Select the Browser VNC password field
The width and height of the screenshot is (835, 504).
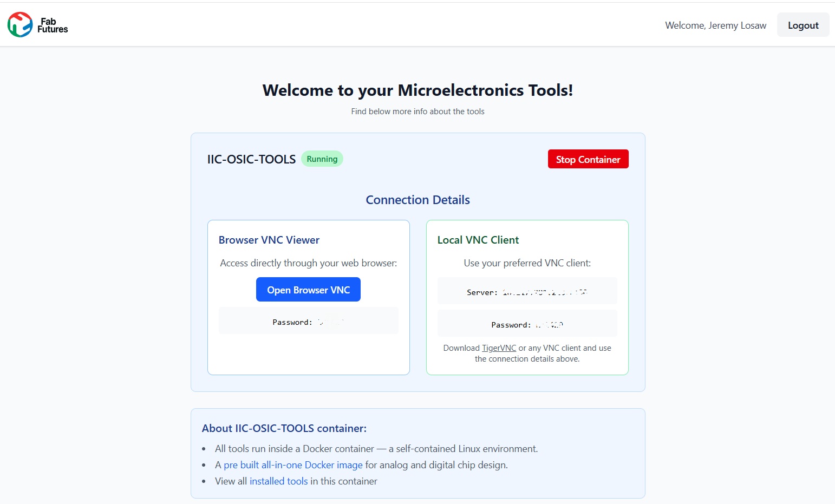pos(308,322)
